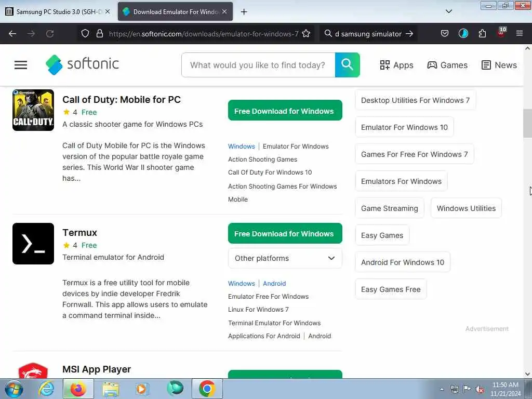
Task: Click the Firefox back arrow
Action: tap(12, 34)
